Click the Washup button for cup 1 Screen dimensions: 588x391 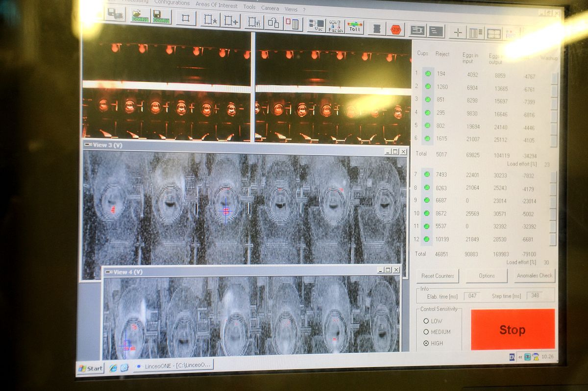(554, 78)
